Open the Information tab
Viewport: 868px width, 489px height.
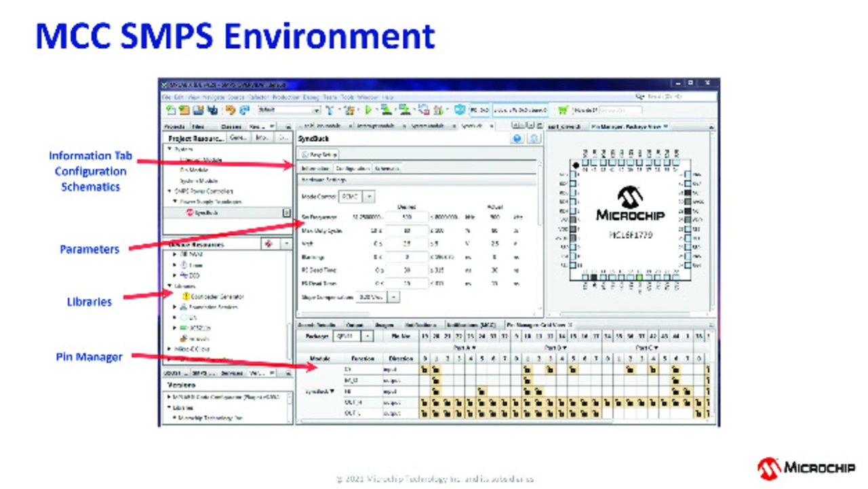[x=315, y=168]
